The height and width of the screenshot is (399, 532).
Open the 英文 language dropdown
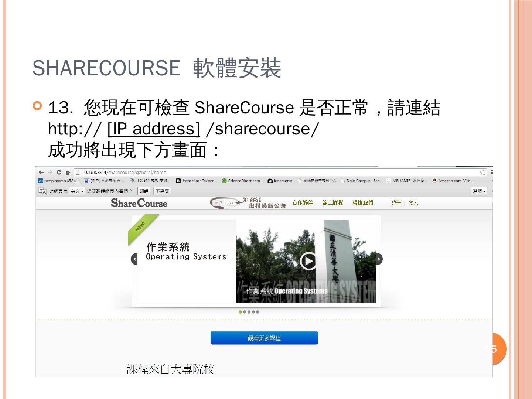(77, 191)
